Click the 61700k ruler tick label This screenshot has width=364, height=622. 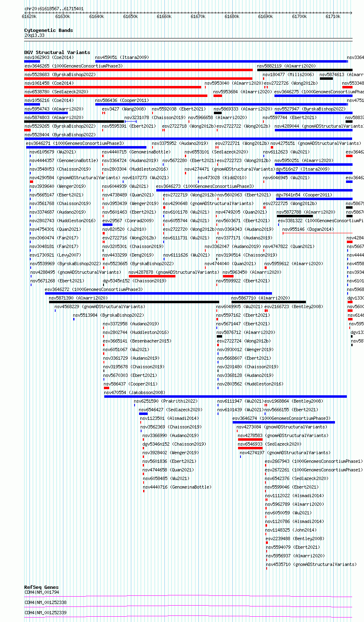[x=299, y=16]
